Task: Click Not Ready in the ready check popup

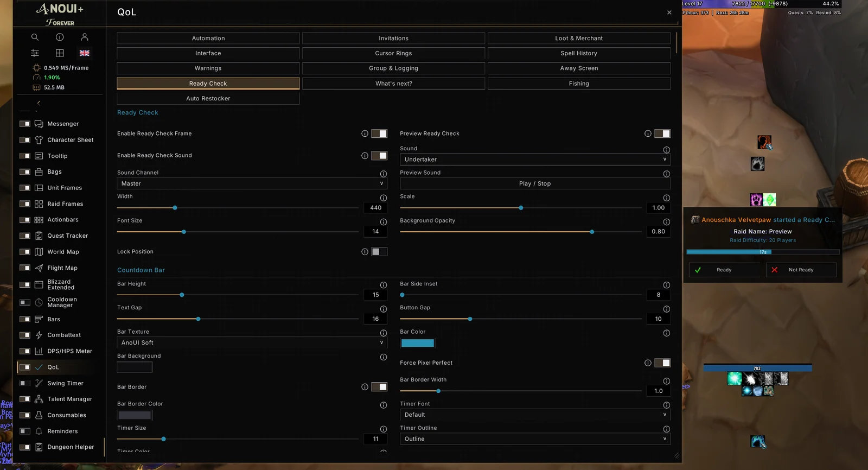Action: pos(801,270)
